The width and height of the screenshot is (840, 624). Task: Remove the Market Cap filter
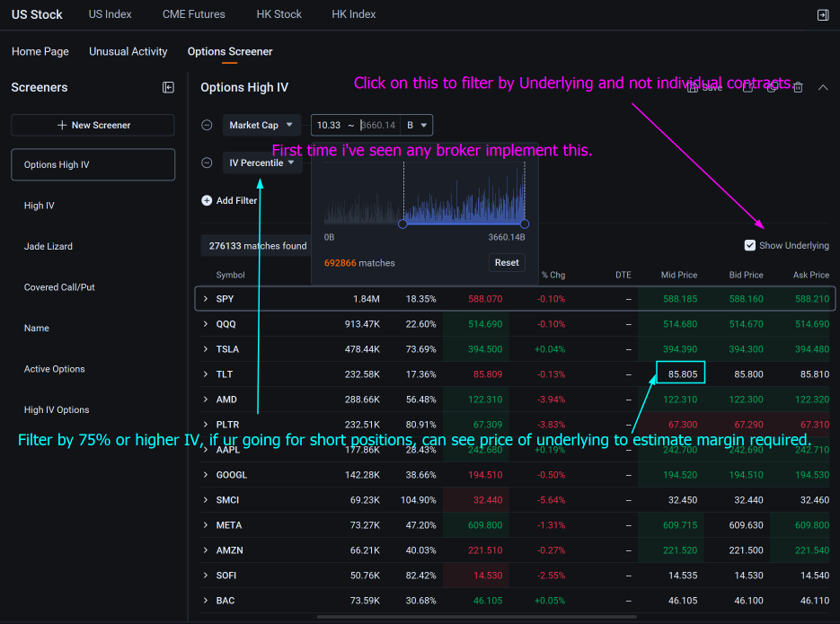207,125
